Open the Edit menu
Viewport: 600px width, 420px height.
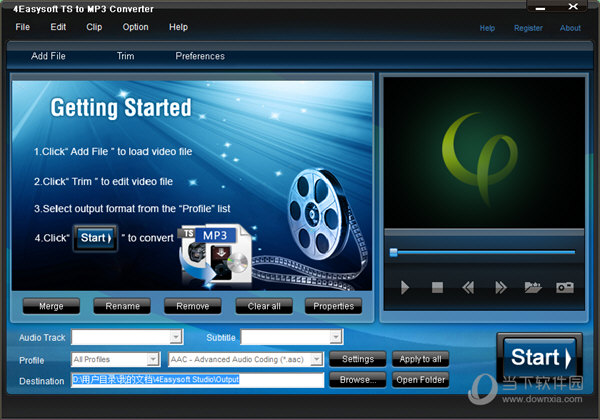(x=58, y=27)
